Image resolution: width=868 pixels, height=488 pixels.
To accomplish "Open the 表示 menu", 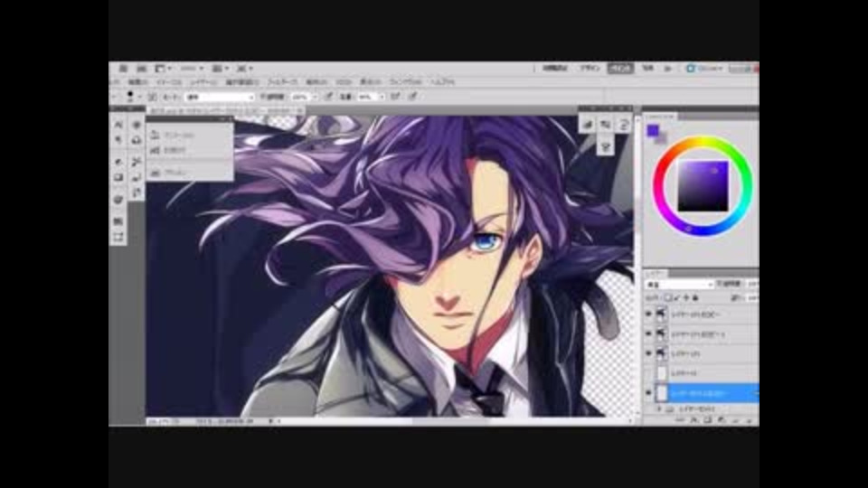I will click(x=371, y=82).
